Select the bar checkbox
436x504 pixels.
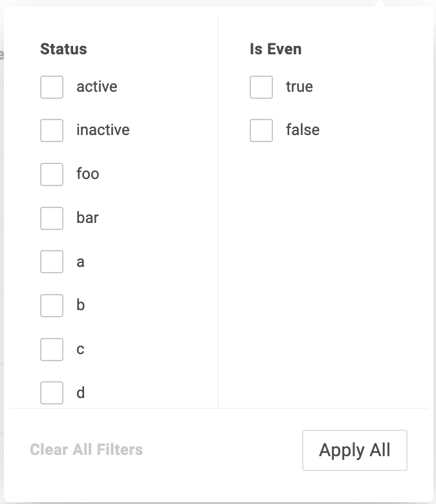coord(52,218)
